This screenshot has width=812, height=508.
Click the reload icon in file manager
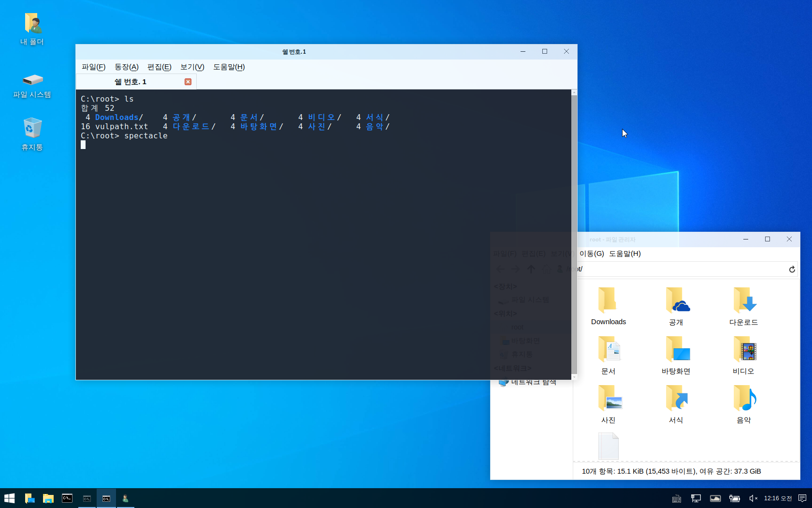click(792, 269)
